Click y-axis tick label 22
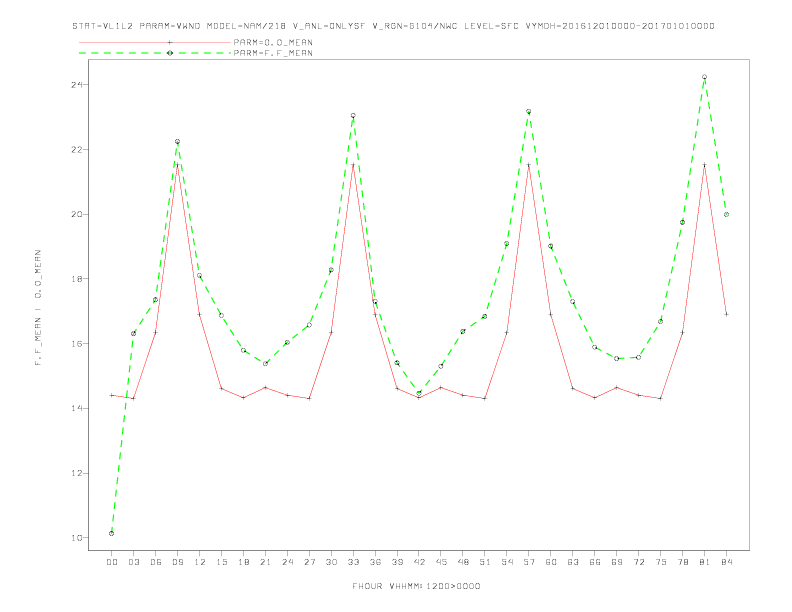Image resolution: width=792 pixels, height=612 pixels. [76, 150]
